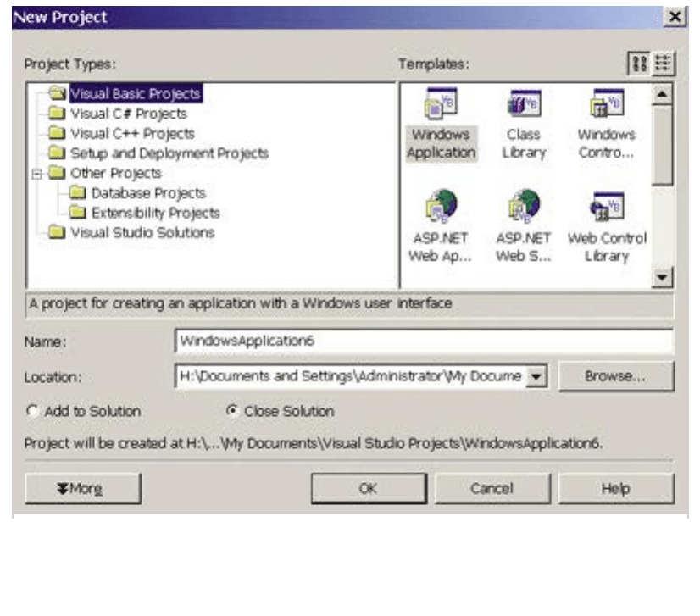700x616 pixels.
Task: Select the Windows Control Library template icon
Action: tap(607, 103)
